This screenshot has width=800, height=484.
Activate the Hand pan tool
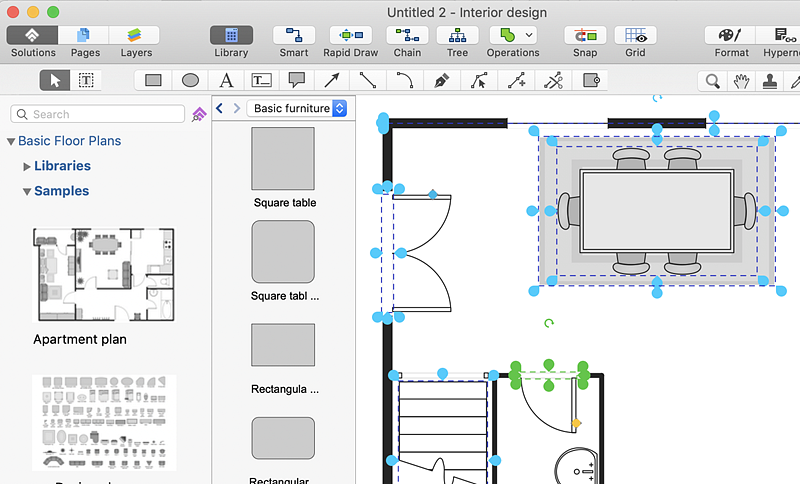741,81
